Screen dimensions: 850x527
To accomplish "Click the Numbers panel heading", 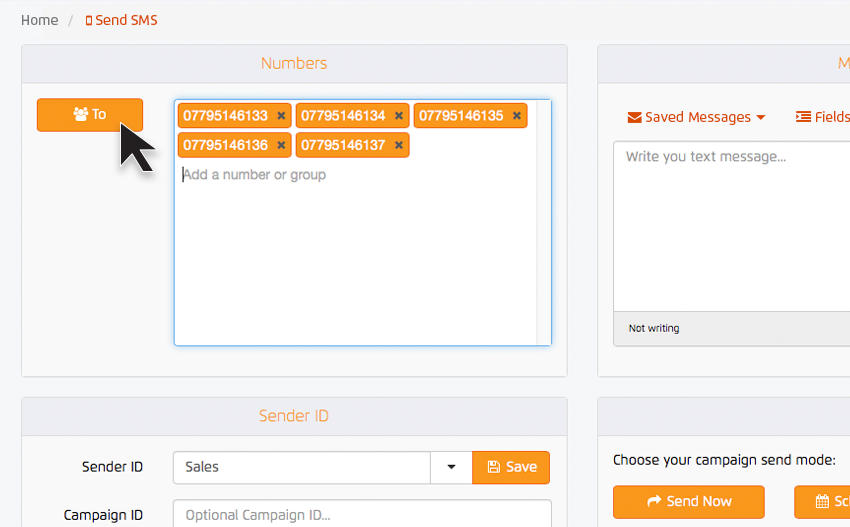I will tap(294, 63).
